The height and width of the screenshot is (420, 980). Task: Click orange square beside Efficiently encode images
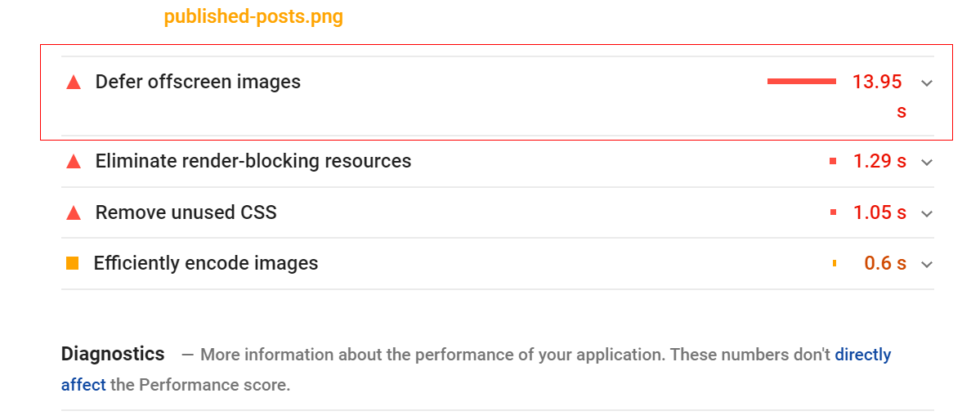pos(73,264)
